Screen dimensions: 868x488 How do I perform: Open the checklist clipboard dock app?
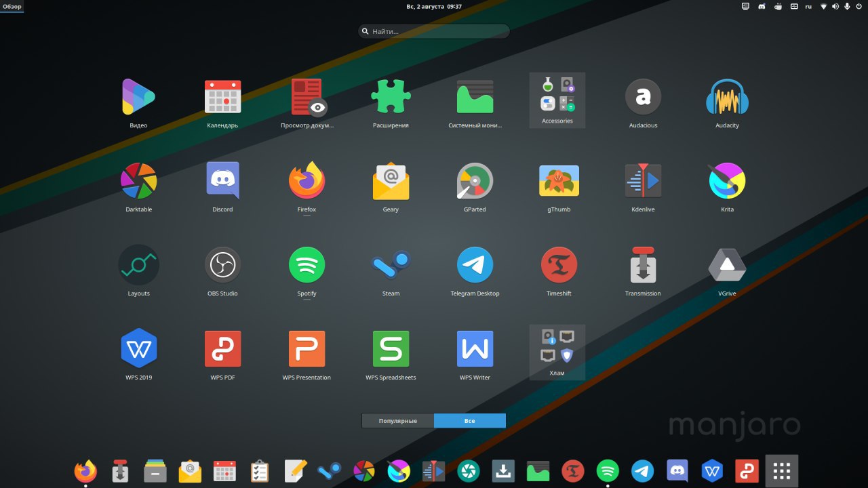tap(259, 470)
